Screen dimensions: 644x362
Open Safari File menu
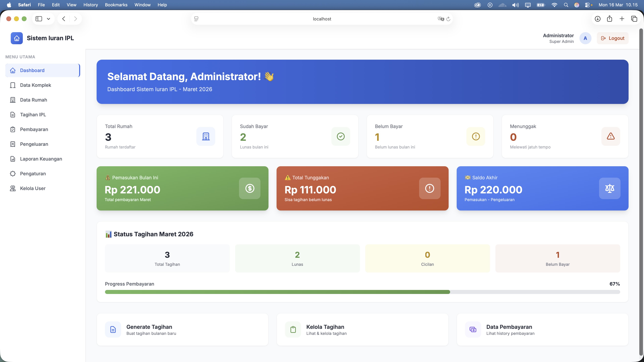[41, 5]
